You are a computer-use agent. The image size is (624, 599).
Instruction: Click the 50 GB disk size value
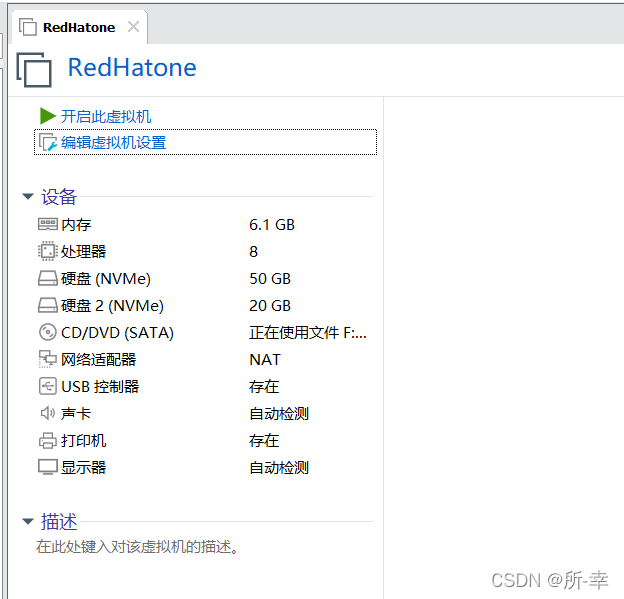point(270,278)
